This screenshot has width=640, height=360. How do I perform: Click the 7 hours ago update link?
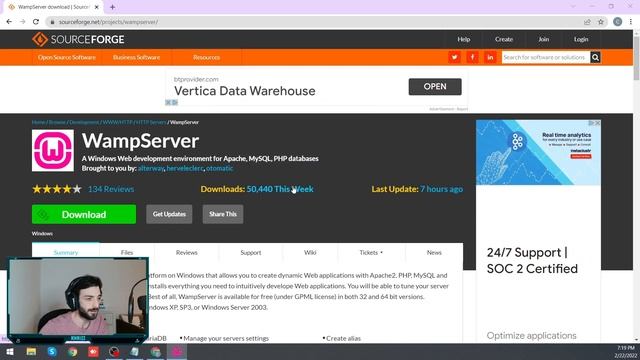[442, 189]
